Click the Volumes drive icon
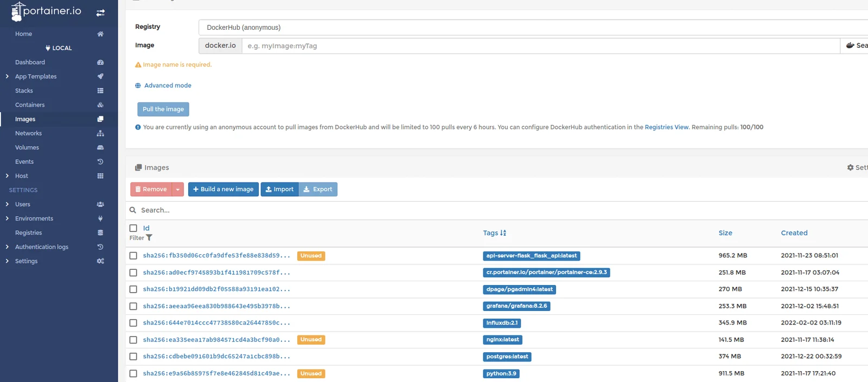This screenshot has height=382, width=868. pos(100,147)
